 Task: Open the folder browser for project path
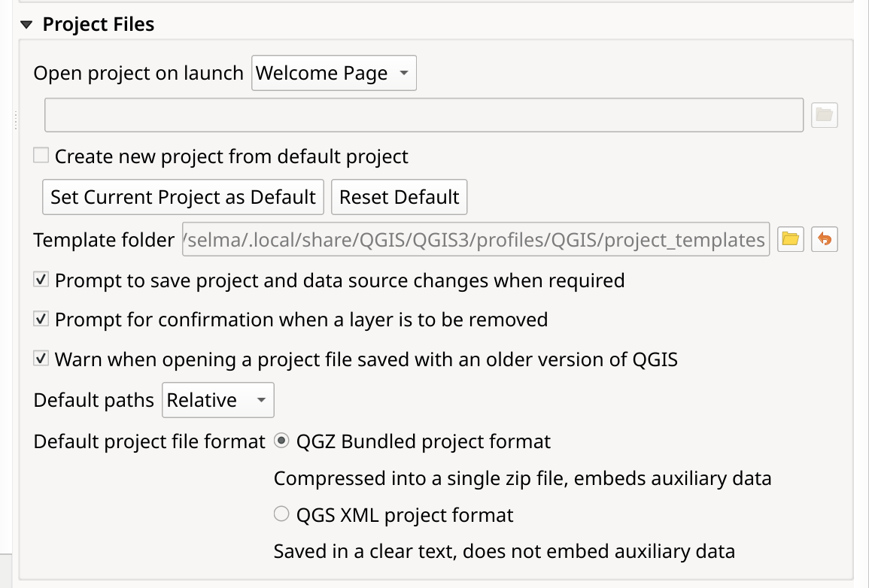[x=825, y=114]
